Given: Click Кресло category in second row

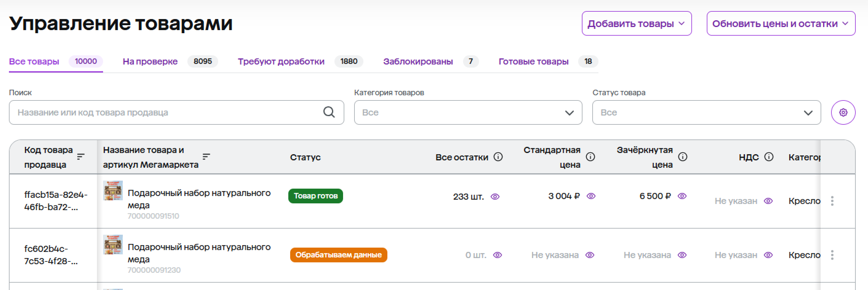Looking at the screenshot, I should coord(804,255).
